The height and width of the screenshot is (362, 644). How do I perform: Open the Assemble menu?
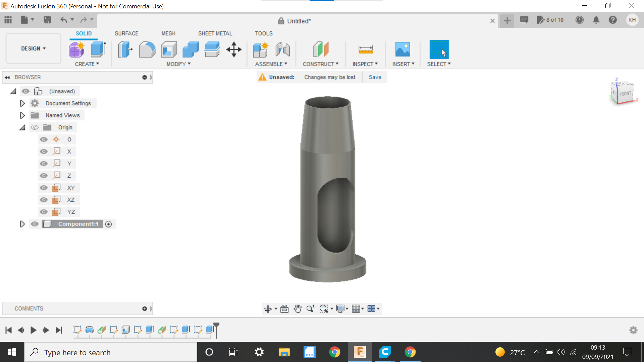click(271, 64)
